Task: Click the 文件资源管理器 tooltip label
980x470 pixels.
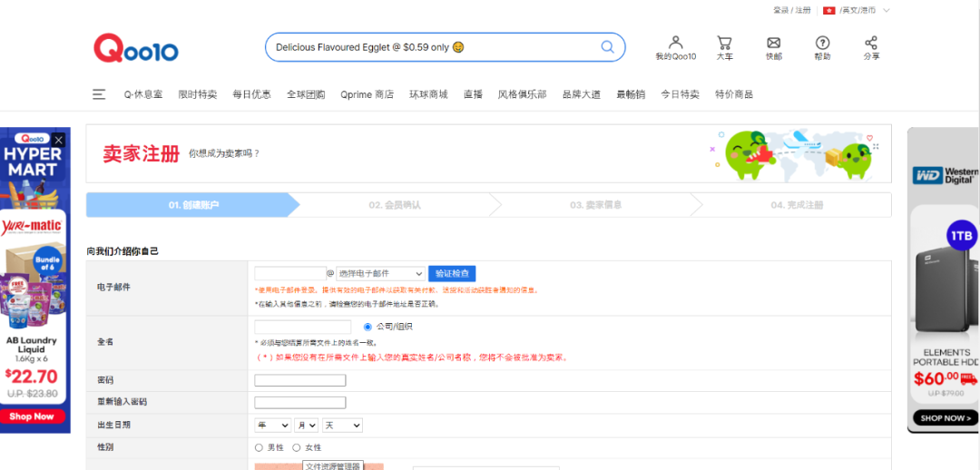Action: [333, 465]
